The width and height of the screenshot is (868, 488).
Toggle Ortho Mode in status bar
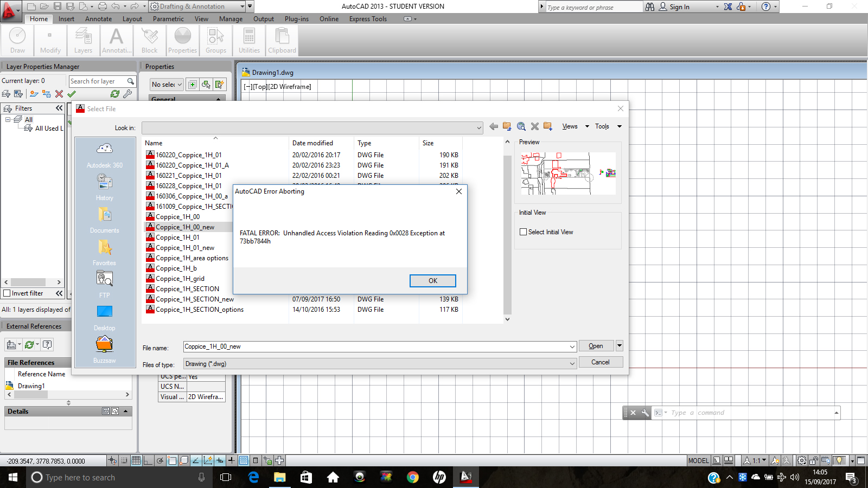coord(148,460)
